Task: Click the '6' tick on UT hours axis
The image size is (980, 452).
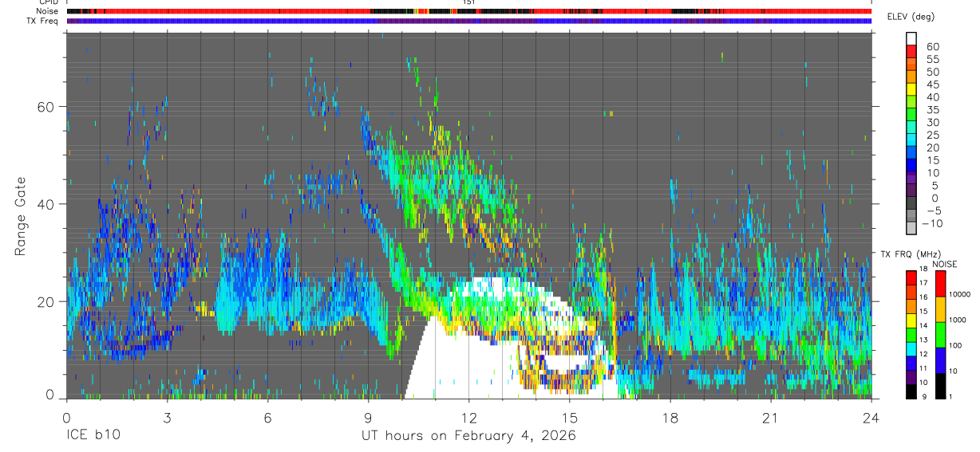Action: pos(267,417)
